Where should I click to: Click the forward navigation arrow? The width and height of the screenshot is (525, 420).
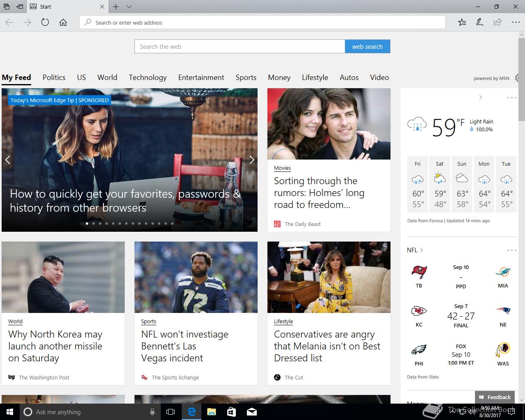click(27, 23)
